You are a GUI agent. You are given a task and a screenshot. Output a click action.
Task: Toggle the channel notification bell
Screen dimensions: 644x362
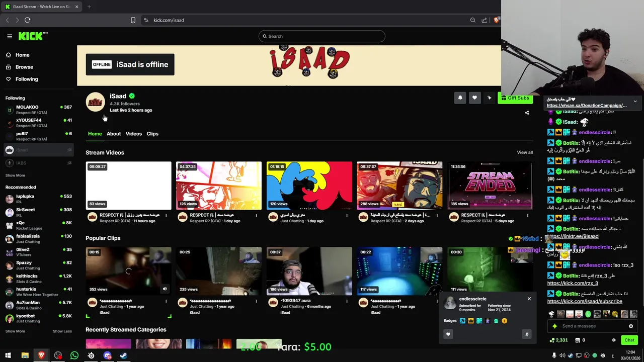click(x=460, y=98)
